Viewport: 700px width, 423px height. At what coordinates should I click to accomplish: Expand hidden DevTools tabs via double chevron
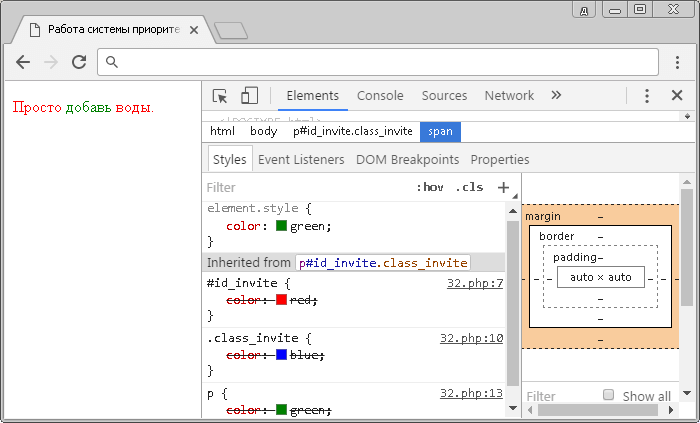click(x=556, y=95)
